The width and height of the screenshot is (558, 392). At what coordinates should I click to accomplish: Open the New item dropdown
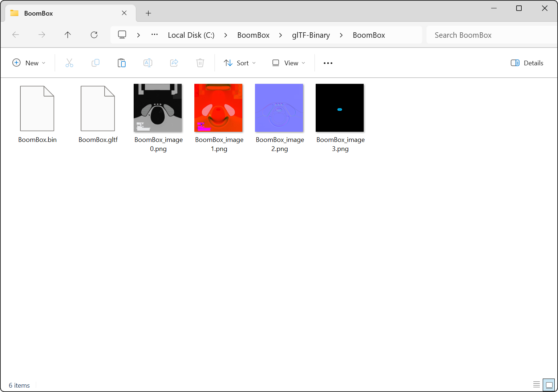[x=29, y=63]
